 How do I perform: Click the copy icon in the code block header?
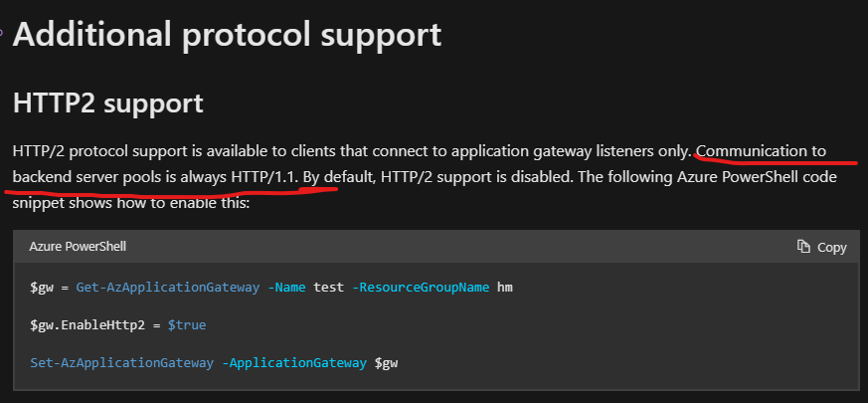click(x=803, y=246)
